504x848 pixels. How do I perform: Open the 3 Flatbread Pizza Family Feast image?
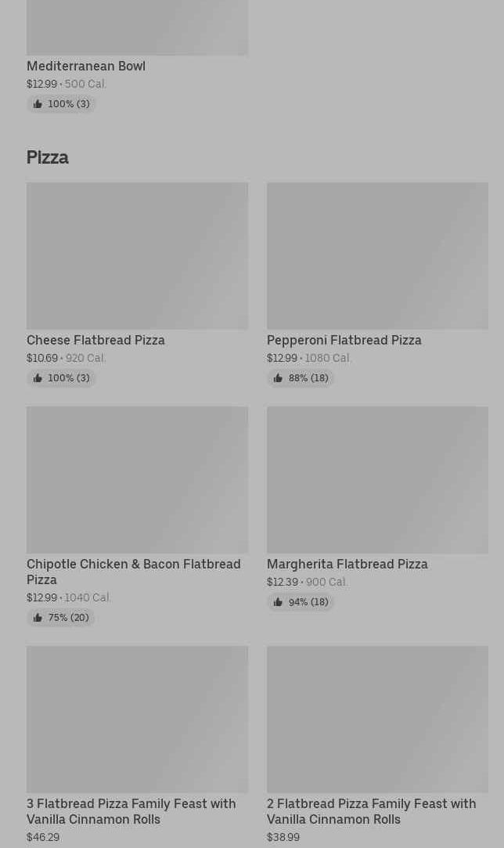pos(137,719)
